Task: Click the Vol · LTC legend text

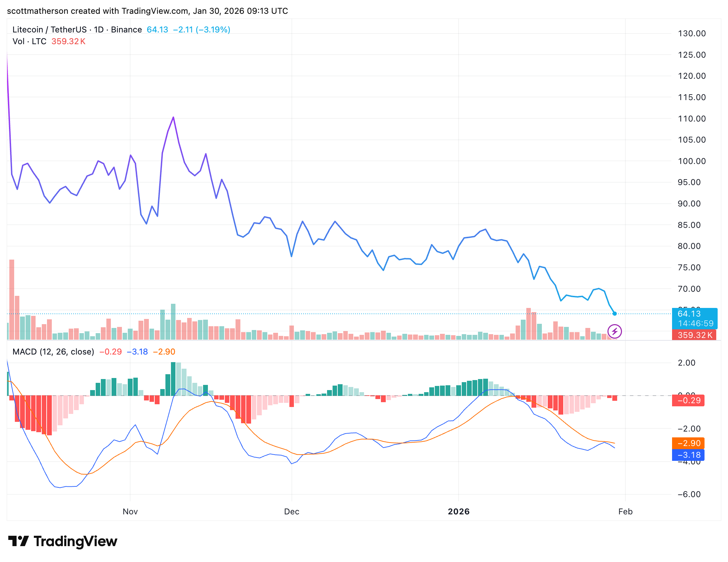Action: (29, 41)
